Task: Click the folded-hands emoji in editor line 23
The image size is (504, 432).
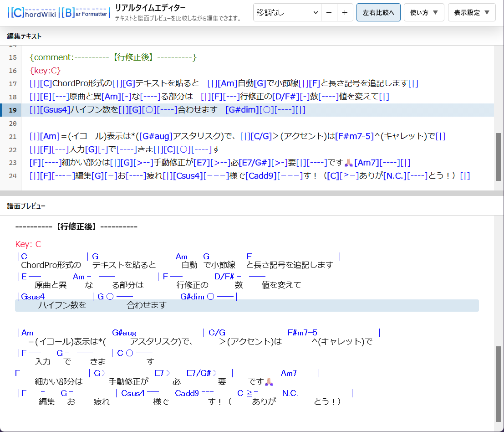Action: click(348, 163)
